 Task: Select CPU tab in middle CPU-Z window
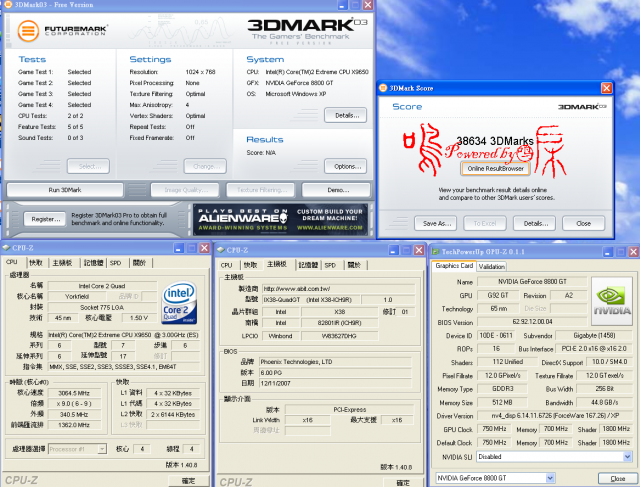[x=227, y=265]
